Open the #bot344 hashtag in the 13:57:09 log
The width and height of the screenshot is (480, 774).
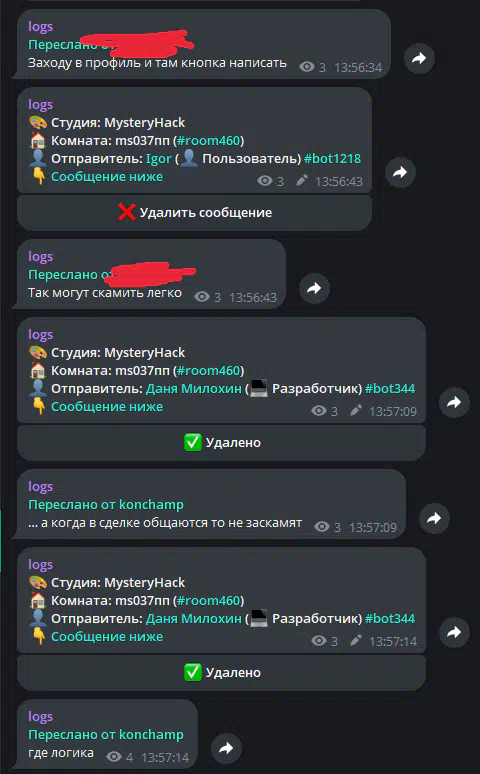click(390, 388)
